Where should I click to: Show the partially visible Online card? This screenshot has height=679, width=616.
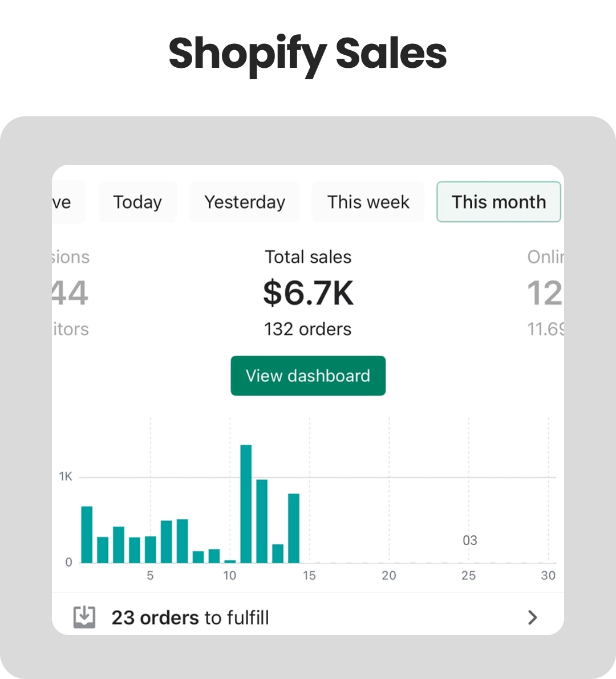click(x=545, y=293)
